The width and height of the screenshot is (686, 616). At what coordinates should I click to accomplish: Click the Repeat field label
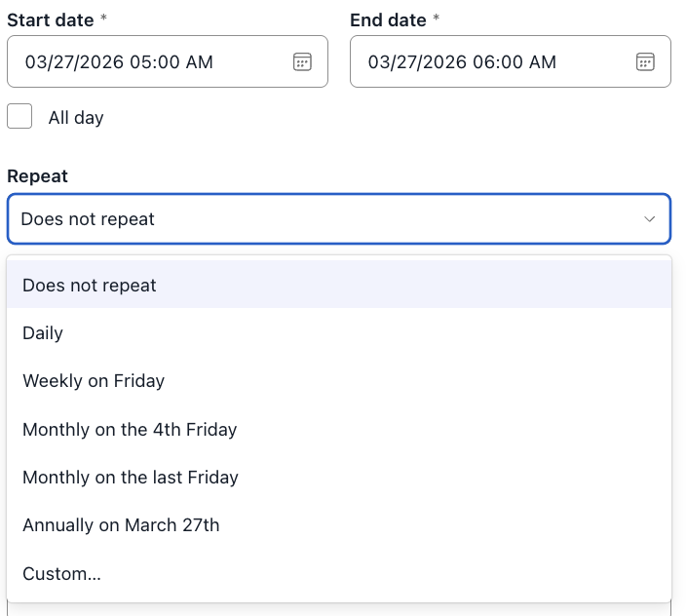coord(37,176)
